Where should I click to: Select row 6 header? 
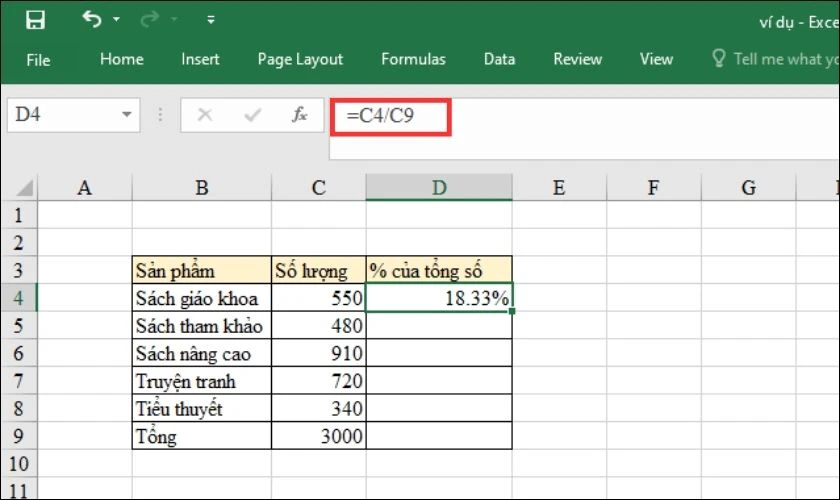(19, 353)
